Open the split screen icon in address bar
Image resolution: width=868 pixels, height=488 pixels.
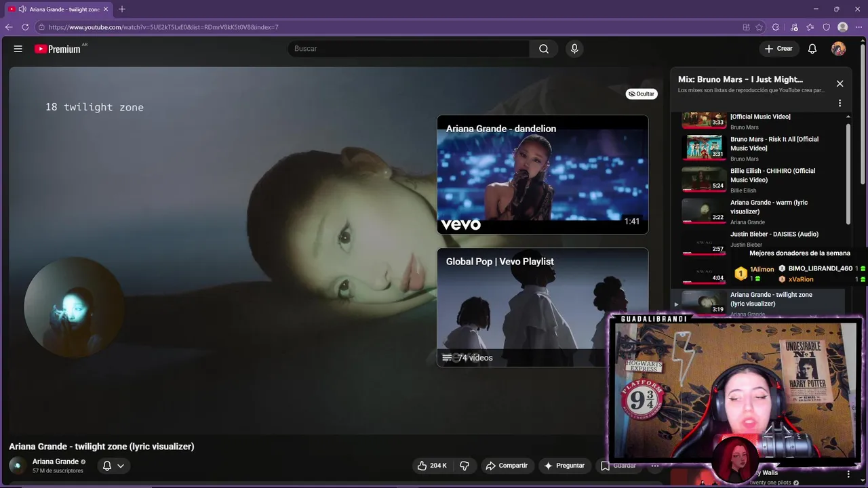[746, 27]
